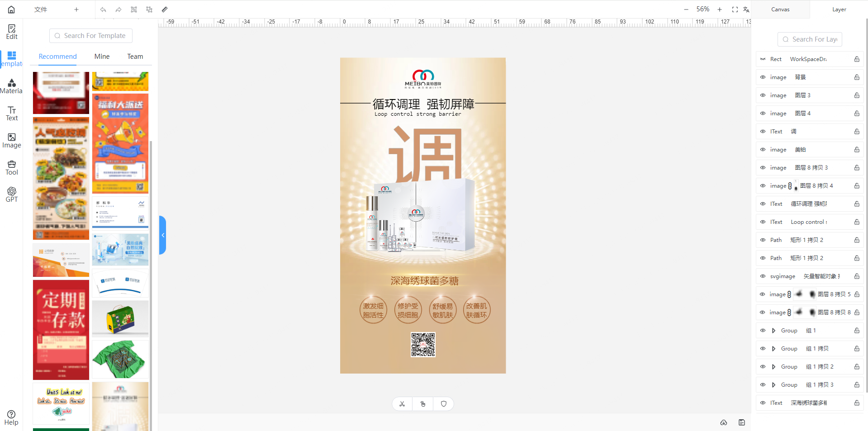
Task: Show the hidden WorkSpaceDr Rect layer
Action: pyautogui.click(x=763, y=59)
